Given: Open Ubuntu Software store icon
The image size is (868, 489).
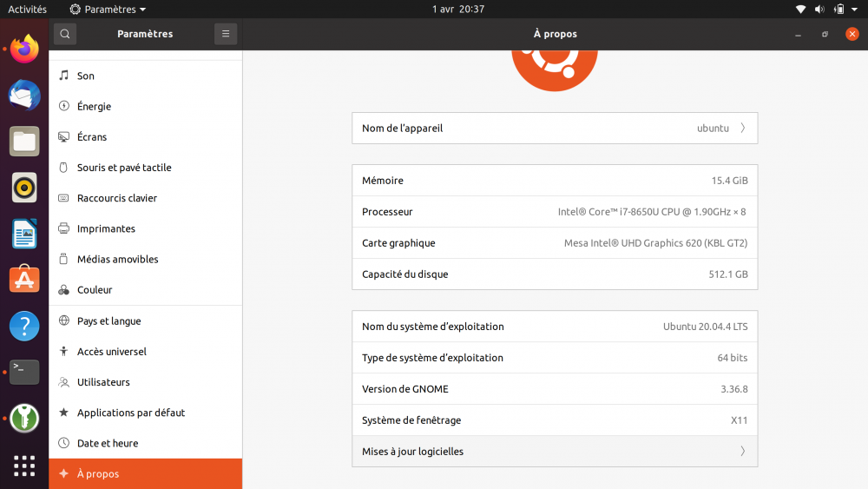Looking at the screenshot, I should (24, 279).
